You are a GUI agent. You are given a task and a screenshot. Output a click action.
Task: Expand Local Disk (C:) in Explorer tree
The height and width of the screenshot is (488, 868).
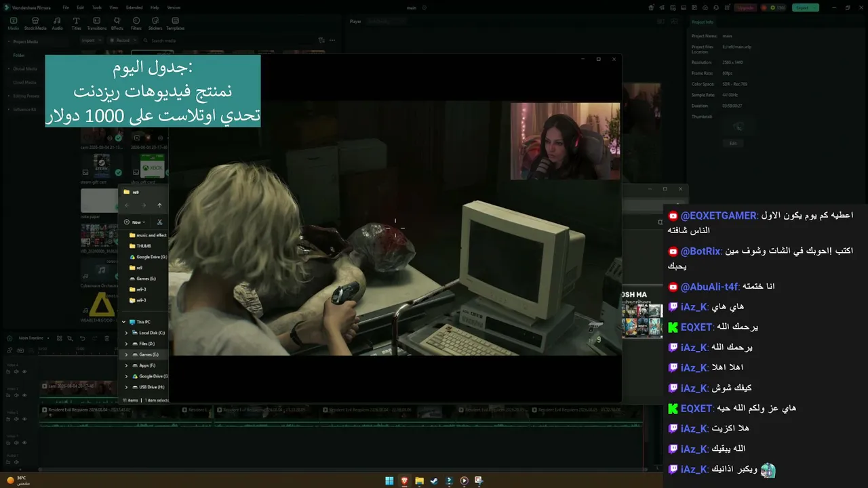click(x=126, y=333)
